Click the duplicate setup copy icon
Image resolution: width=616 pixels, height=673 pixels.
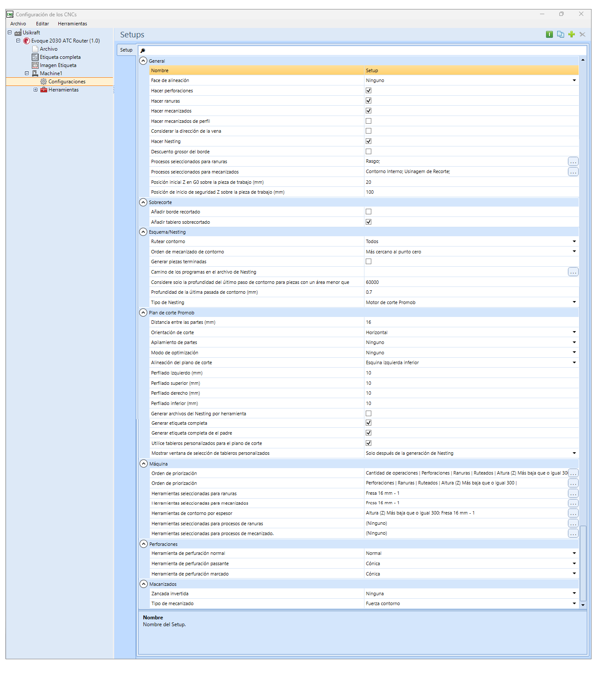click(x=560, y=34)
